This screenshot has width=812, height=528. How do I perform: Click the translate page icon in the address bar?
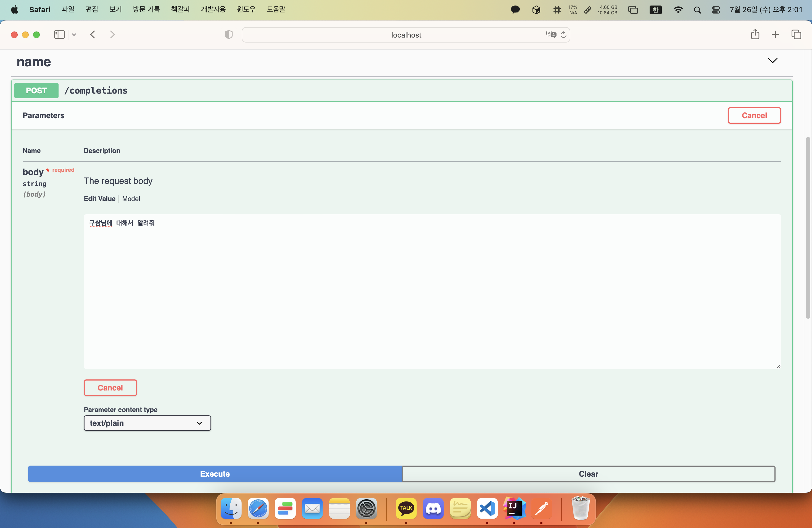(x=551, y=35)
